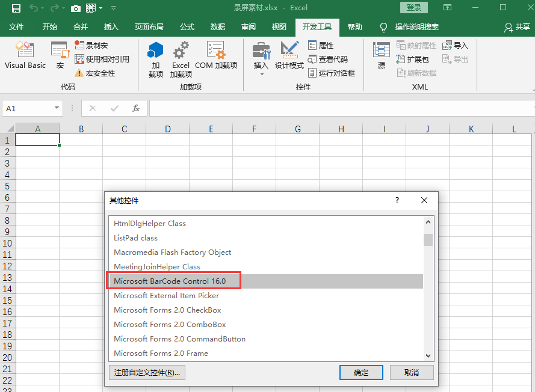
Task: Open the 加载项 add-ins store
Action: (156, 60)
